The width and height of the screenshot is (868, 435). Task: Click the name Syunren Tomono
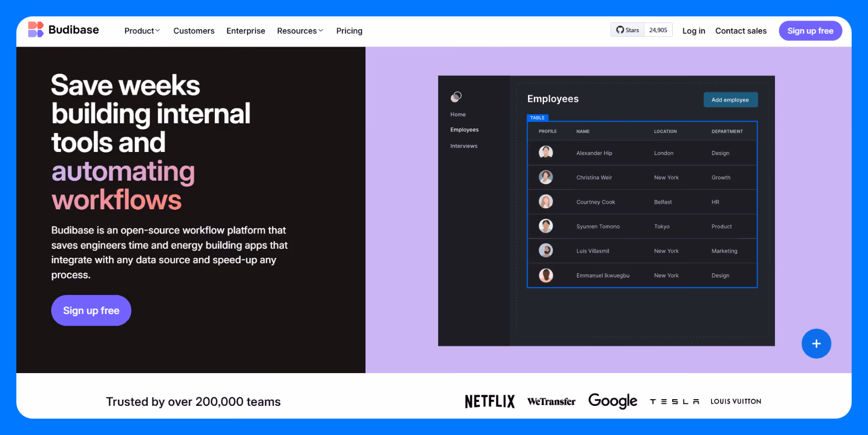pos(598,227)
